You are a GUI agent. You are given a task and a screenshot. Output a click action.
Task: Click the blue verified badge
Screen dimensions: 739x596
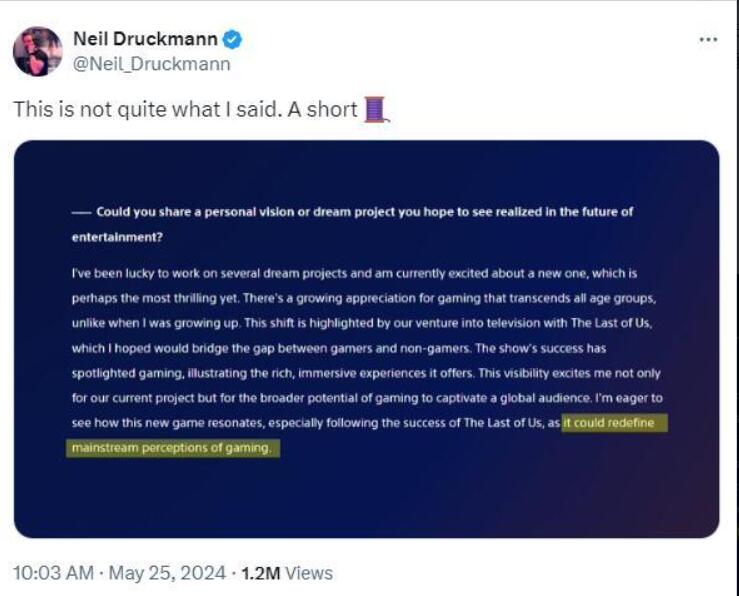(x=233, y=40)
